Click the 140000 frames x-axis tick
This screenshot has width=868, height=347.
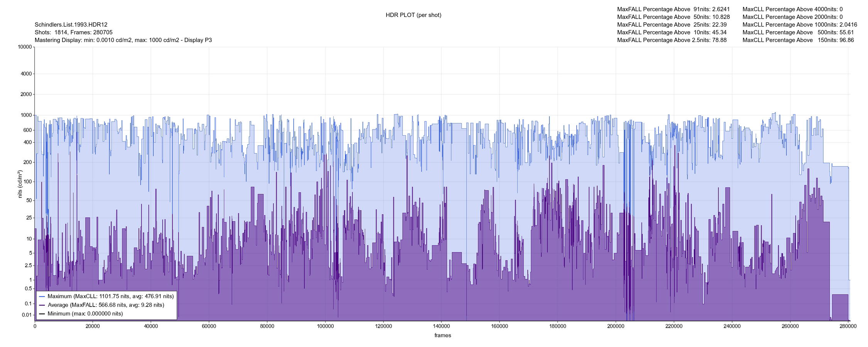(441, 326)
